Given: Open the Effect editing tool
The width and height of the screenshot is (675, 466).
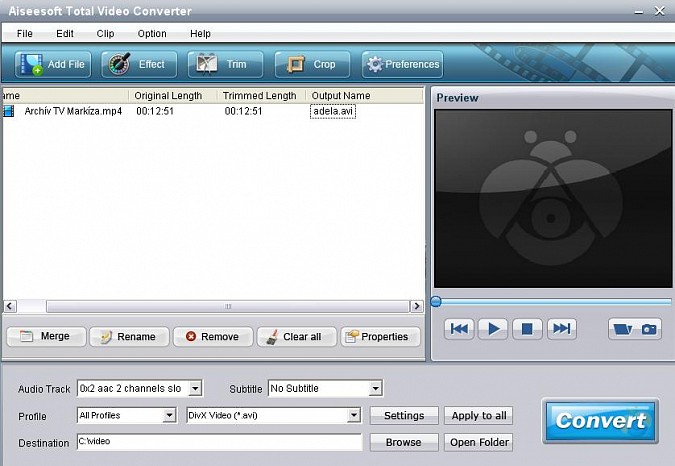Looking at the screenshot, I should coord(139,65).
